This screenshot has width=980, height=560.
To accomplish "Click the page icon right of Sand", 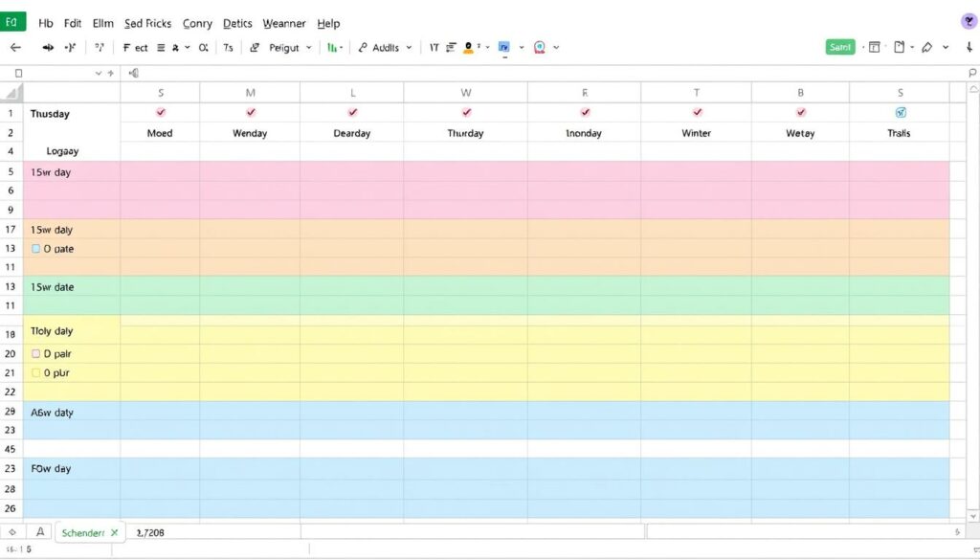I will click(899, 47).
